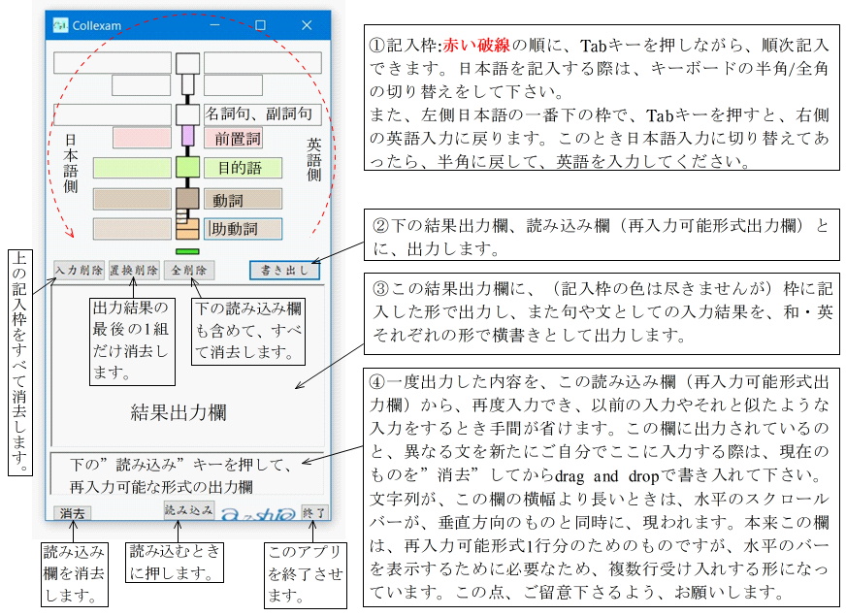The height and width of the screenshot is (616, 846).
Task: Click the 書き出し export button
Action: coord(283,270)
